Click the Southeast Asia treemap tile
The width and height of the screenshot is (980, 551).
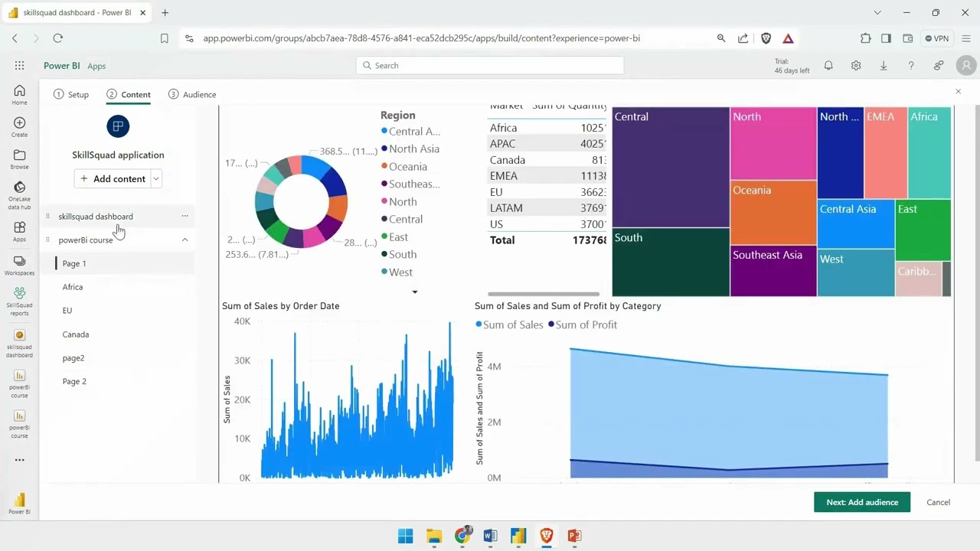[773, 271]
